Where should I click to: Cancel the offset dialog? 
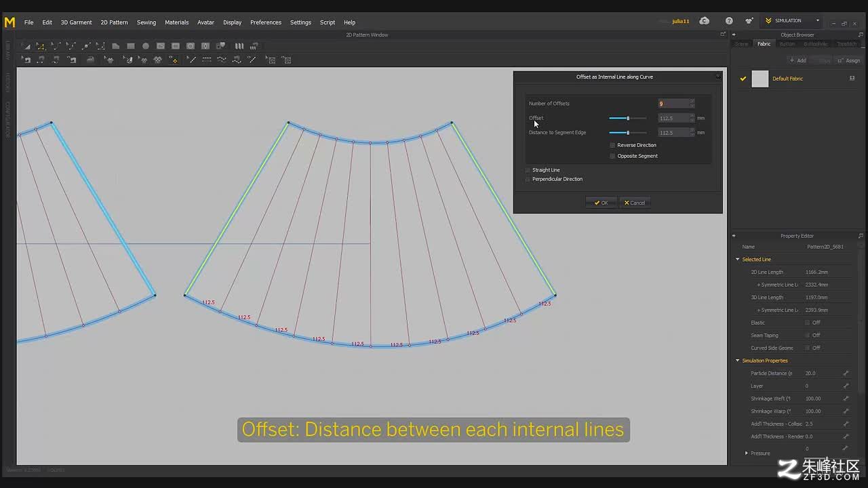pos(635,203)
